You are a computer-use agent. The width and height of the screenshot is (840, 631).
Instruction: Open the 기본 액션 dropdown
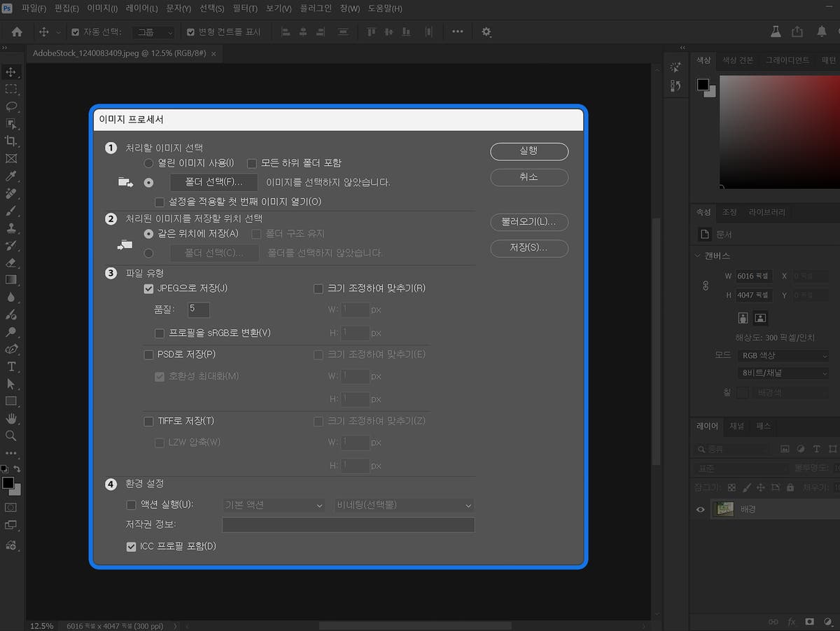272,505
